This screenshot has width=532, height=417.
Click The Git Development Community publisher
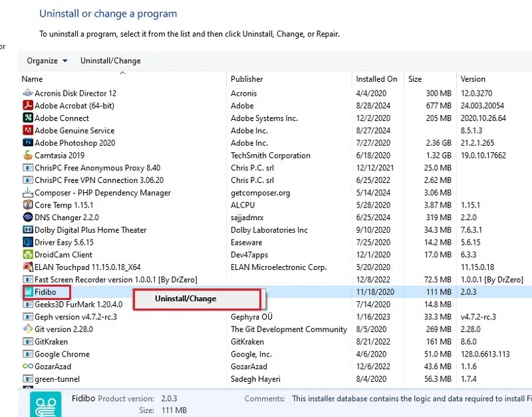[289, 329]
